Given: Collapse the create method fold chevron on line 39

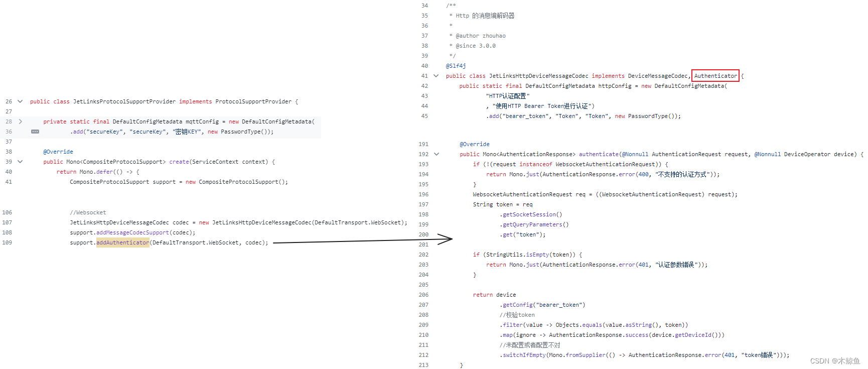Looking at the screenshot, I should [20, 162].
